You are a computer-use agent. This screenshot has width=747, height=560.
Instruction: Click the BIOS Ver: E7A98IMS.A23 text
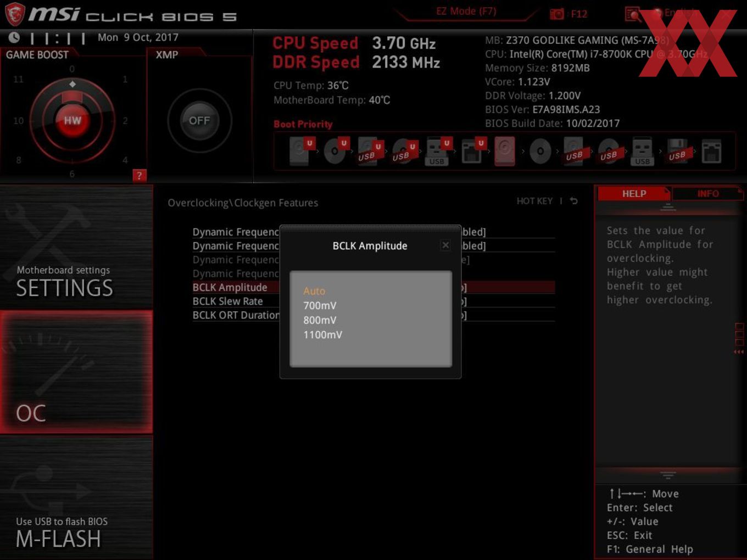[542, 109]
